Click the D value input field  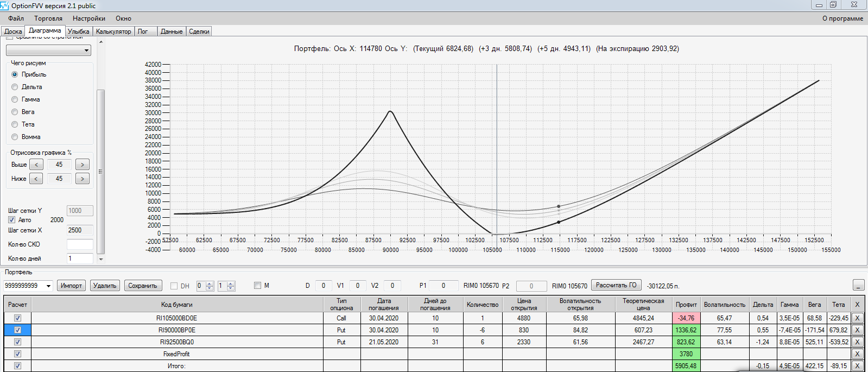[324, 286]
